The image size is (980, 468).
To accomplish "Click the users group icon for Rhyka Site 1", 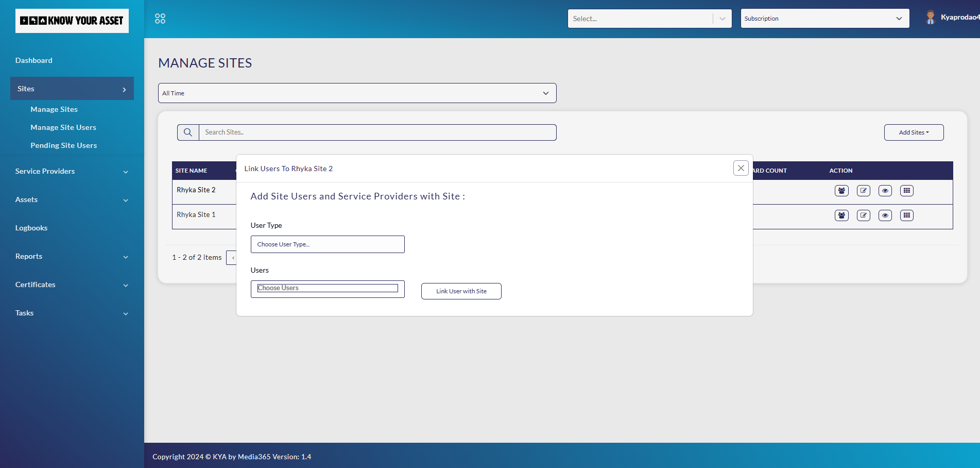I will pos(841,215).
